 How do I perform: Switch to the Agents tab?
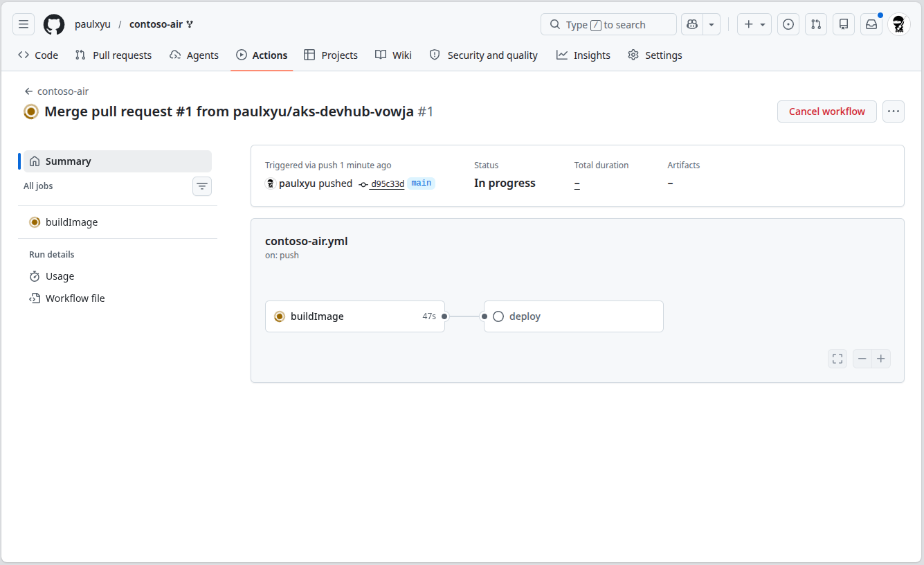[x=194, y=55]
